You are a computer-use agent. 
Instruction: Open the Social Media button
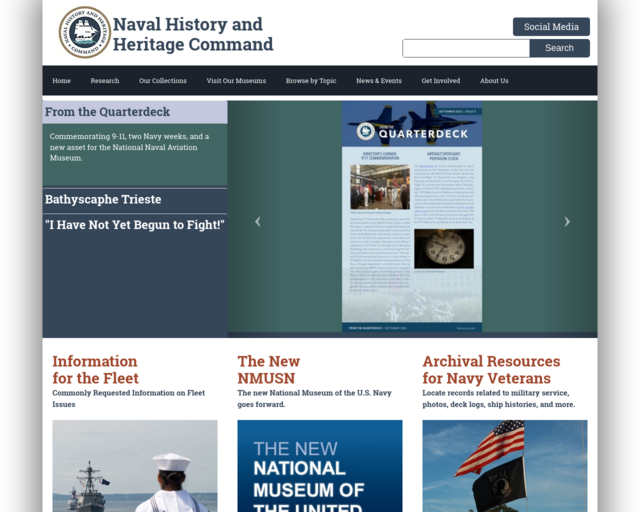tap(551, 27)
